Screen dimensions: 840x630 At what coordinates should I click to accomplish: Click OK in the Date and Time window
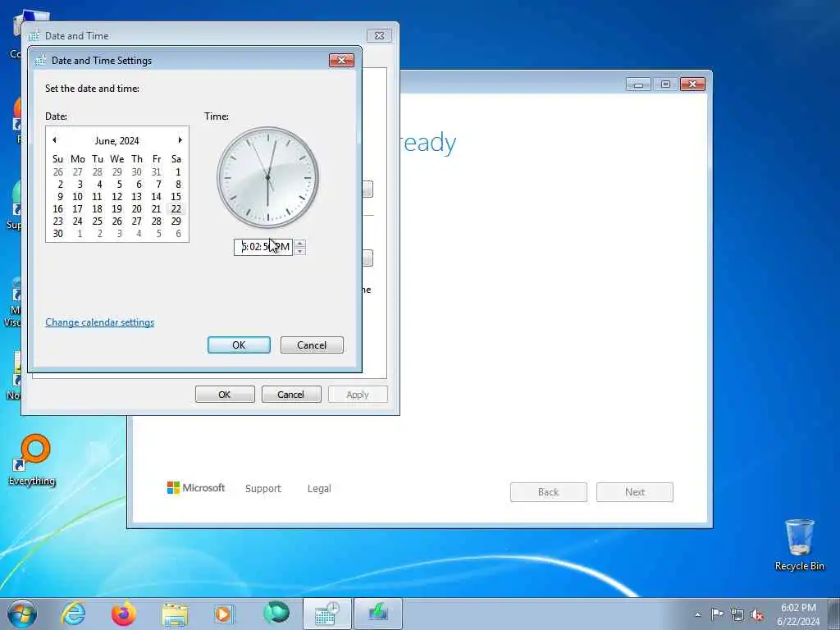point(225,395)
